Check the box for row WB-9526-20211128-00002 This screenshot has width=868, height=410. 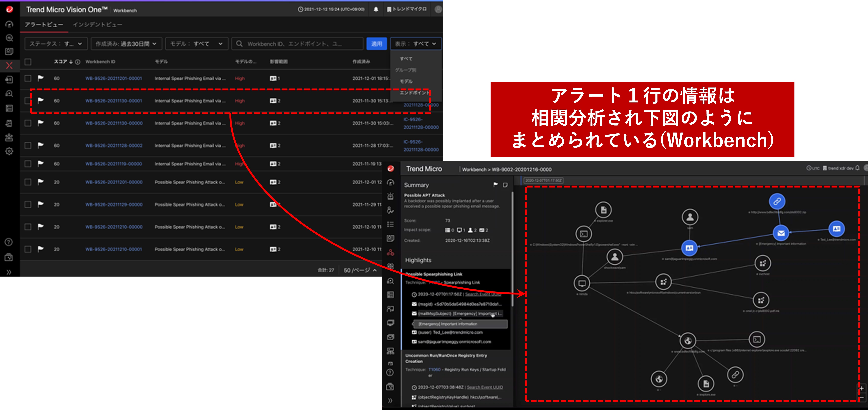pyautogui.click(x=28, y=145)
